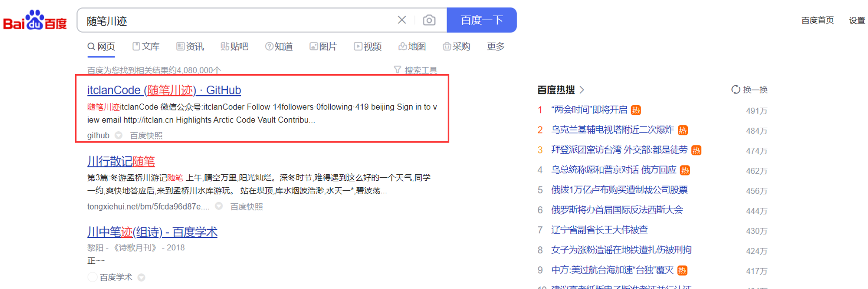Open hot search 俄罗斯将办首届国际反法西斯大会
The height and width of the screenshot is (289, 868).
pos(617,210)
